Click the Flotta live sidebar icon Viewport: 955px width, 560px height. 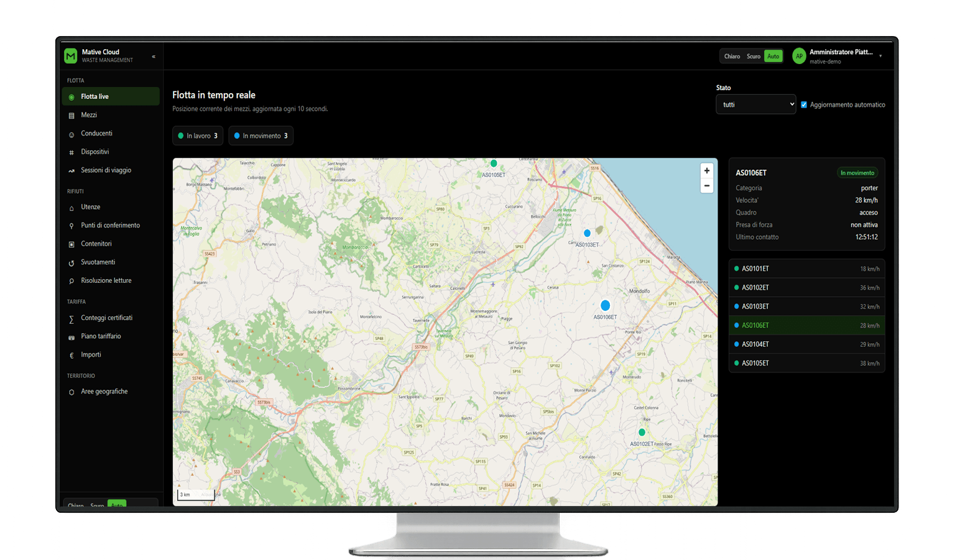[72, 97]
